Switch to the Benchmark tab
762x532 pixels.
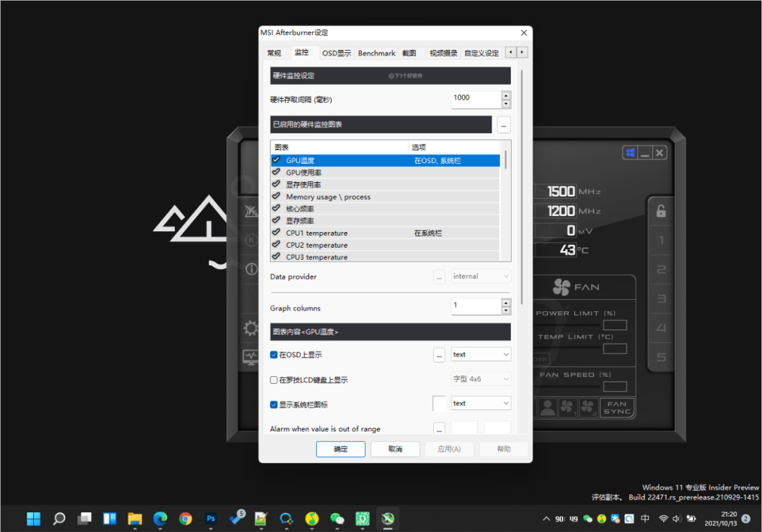(377, 53)
